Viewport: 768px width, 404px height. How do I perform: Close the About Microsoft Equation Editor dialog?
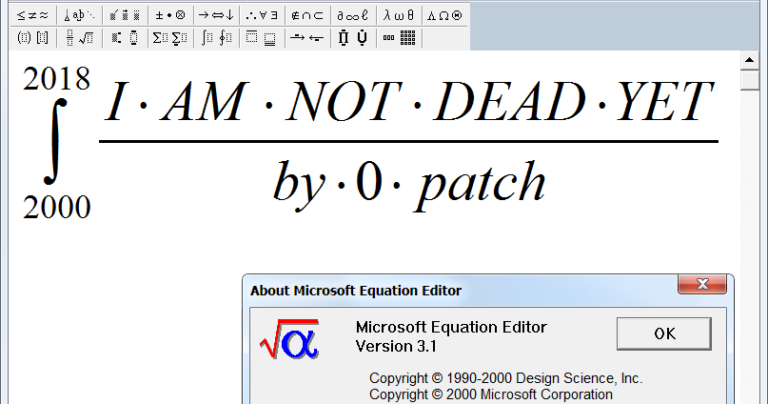pos(702,284)
